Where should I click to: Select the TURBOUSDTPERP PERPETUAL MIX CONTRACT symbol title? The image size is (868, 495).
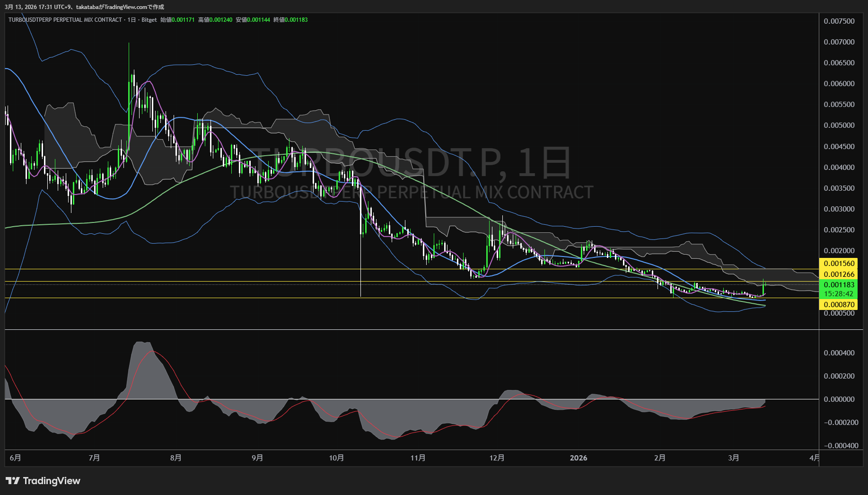[65, 20]
